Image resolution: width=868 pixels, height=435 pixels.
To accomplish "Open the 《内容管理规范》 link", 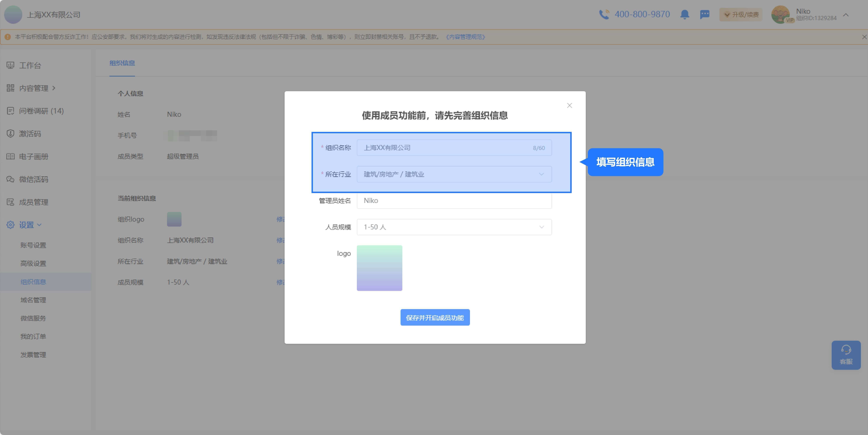I will coord(465,37).
